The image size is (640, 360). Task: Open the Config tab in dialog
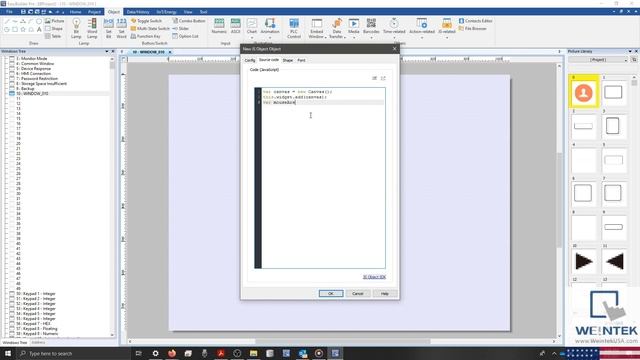pyautogui.click(x=250, y=60)
